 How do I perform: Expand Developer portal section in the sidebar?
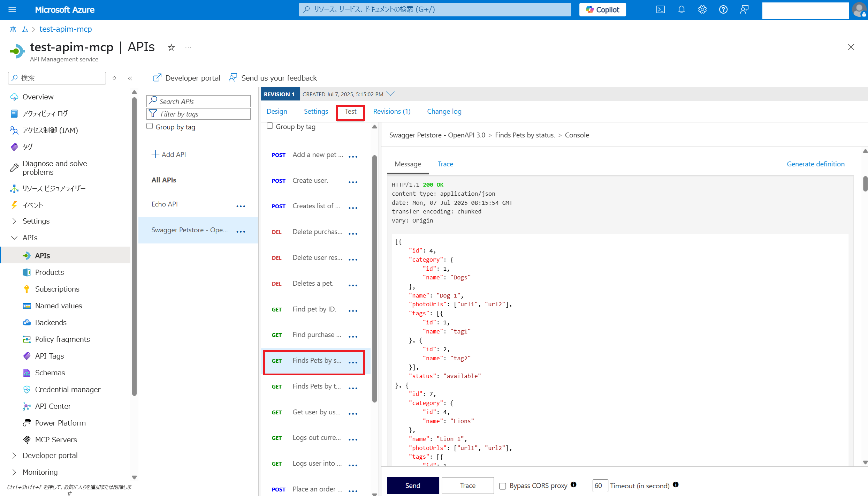(x=14, y=456)
